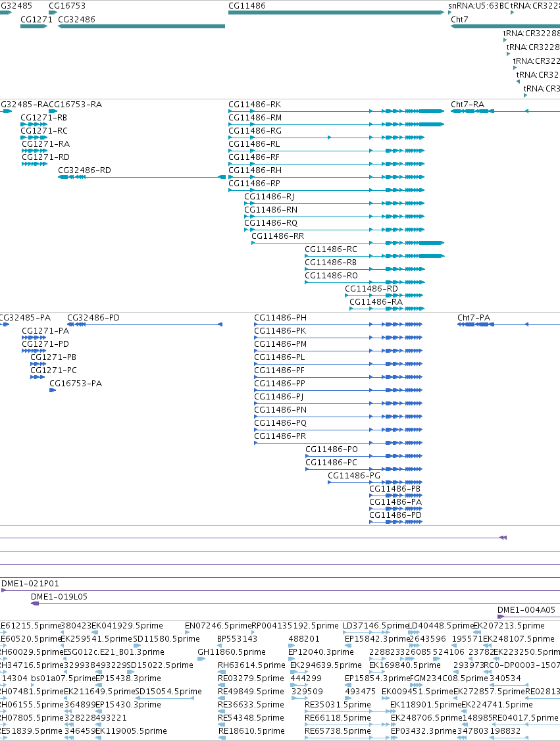This screenshot has height=741, width=560.
Task: Open transcript label CG11486-RO
Action: (331, 276)
